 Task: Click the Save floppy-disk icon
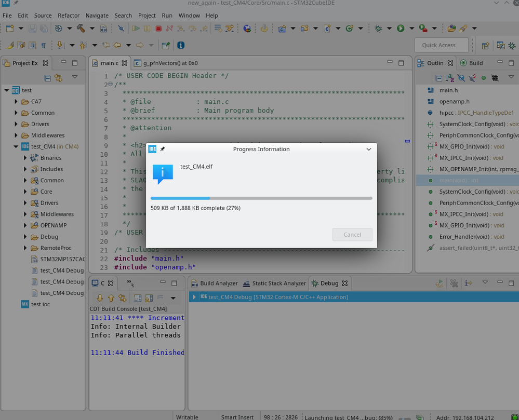(x=32, y=29)
